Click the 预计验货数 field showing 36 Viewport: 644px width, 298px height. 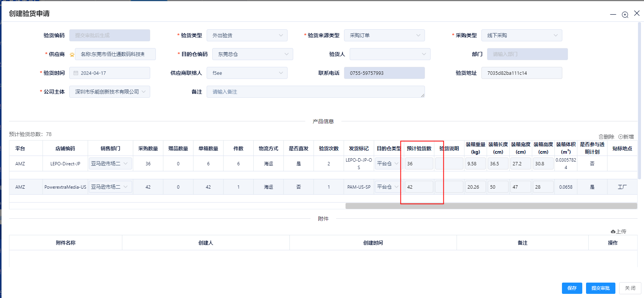[419, 164]
